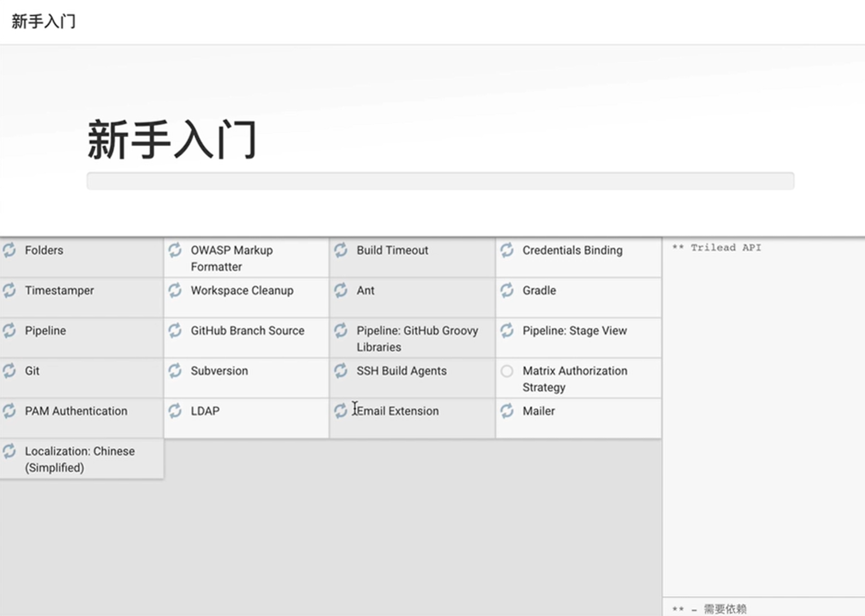865x616 pixels.
Task: Click the Trilead API log entry
Action: point(716,248)
